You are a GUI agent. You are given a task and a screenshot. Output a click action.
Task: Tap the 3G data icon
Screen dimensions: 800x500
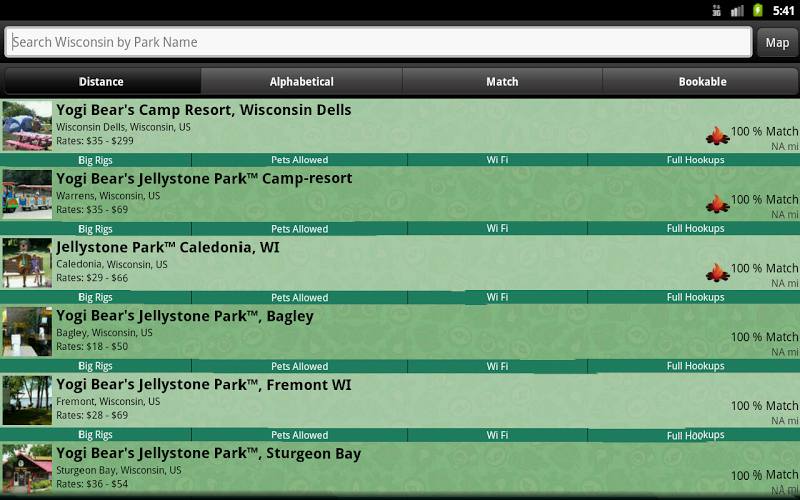coord(717,11)
